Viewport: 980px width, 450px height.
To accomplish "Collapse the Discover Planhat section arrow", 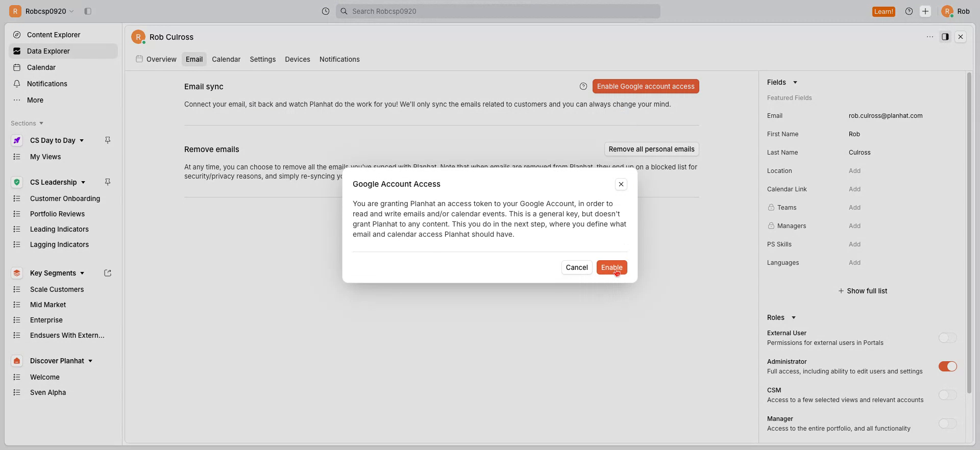I will pyautogui.click(x=90, y=361).
